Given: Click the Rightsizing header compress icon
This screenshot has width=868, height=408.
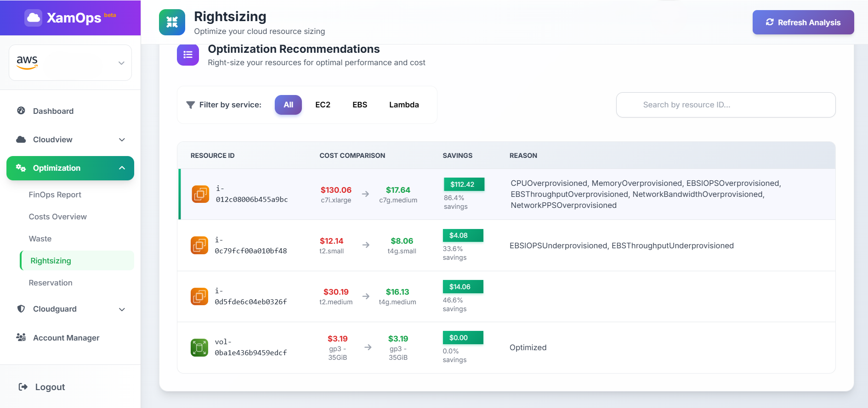Looking at the screenshot, I should 172,22.
